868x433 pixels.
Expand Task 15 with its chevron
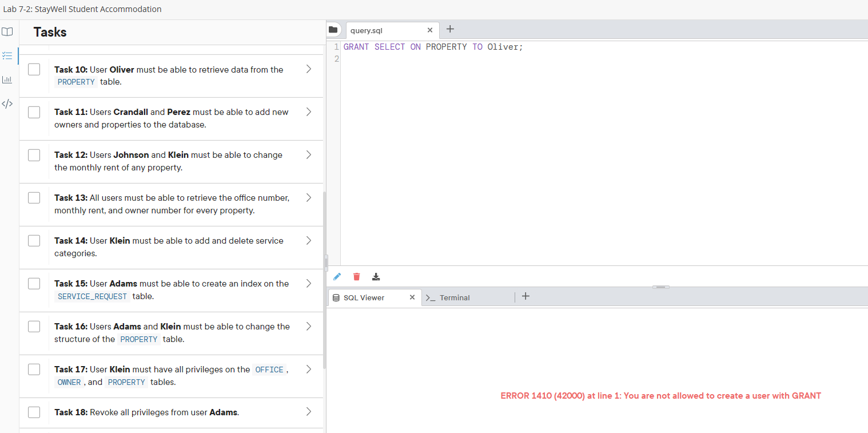click(309, 284)
